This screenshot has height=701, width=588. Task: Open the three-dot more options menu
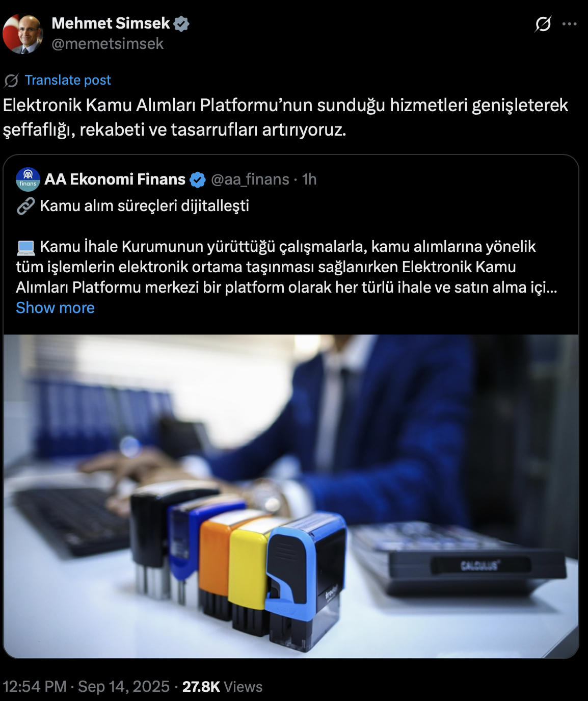[569, 24]
